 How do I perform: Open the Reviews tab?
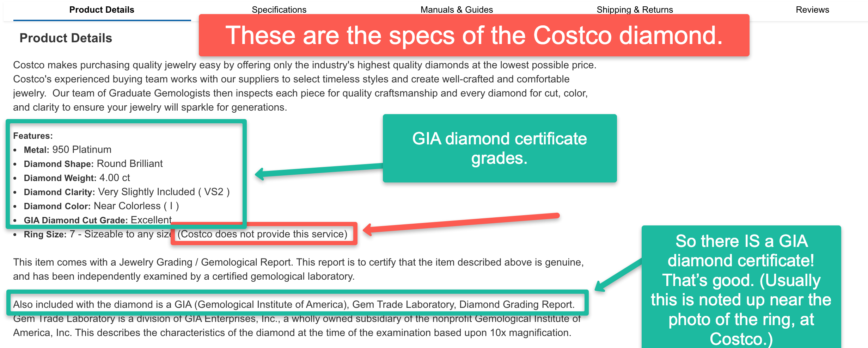[x=812, y=10]
